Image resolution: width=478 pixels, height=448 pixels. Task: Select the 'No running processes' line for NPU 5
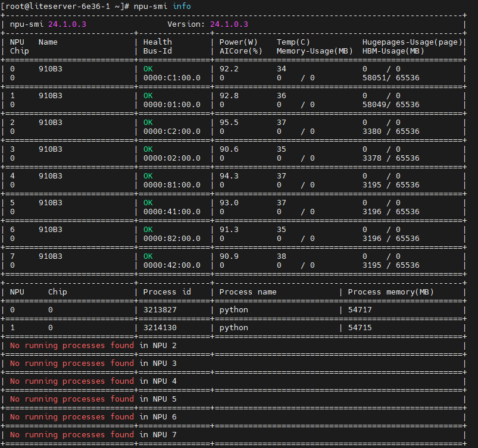pyautogui.click(x=93, y=399)
